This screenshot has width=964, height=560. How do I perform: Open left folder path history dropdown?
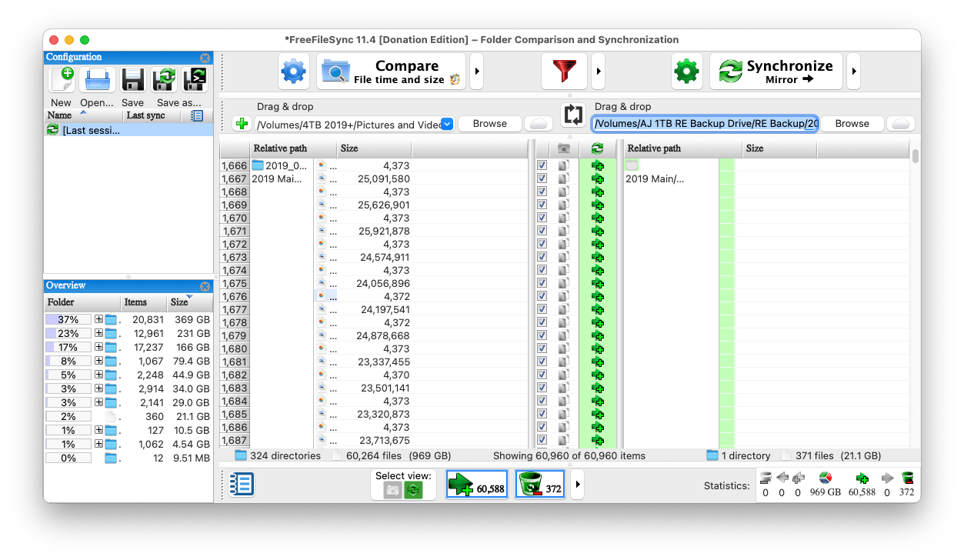447,124
